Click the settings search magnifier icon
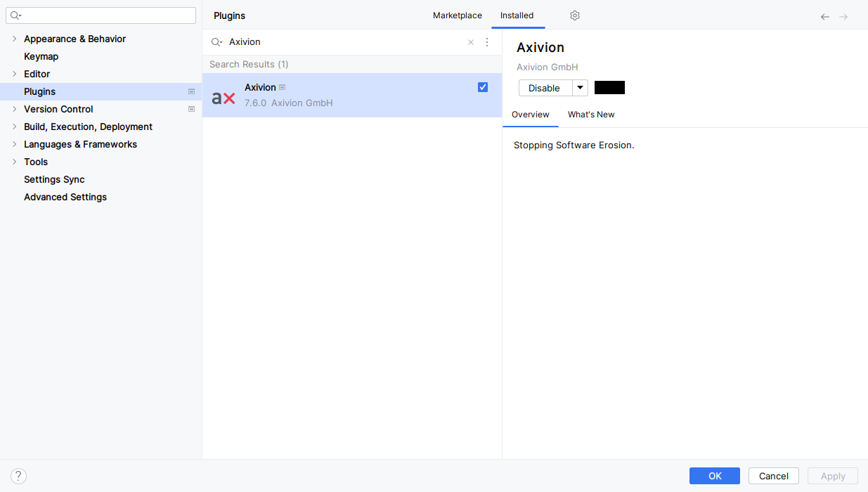 click(16, 15)
